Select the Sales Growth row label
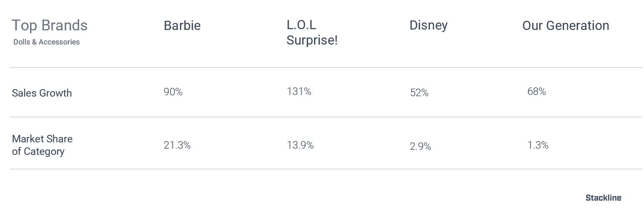 coord(42,93)
